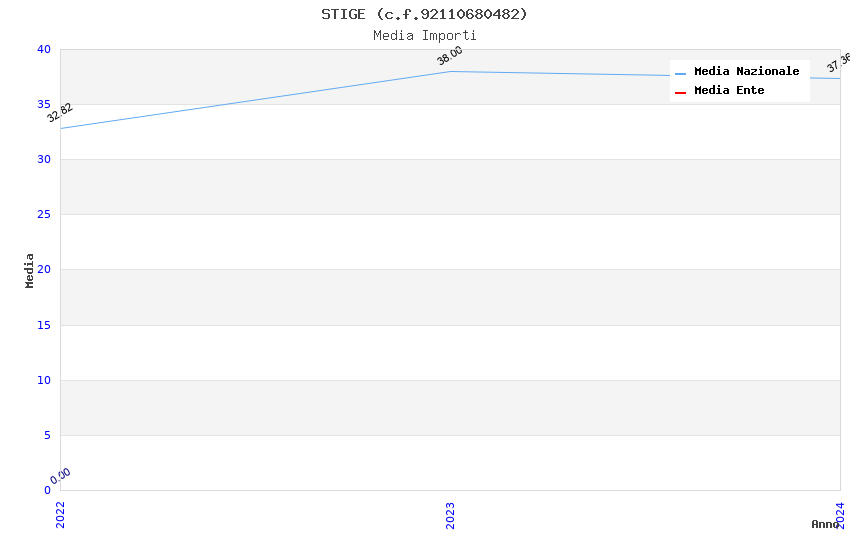Screen dimensions: 850x550
Task: Click the 10 y-axis tick label
Action: pos(44,380)
